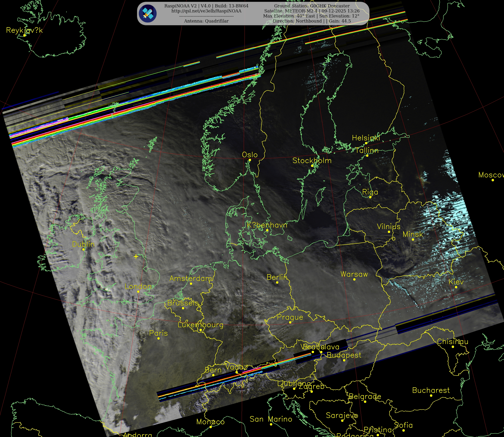Click the Warsaw city label
504x437 pixels.
(354, 274)
